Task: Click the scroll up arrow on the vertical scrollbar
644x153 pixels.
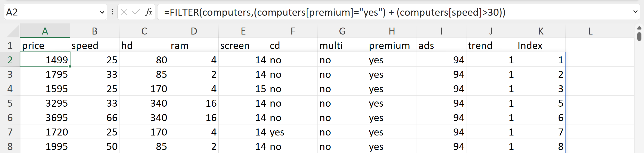Action: pyautogui.click(x=639, y=28)
